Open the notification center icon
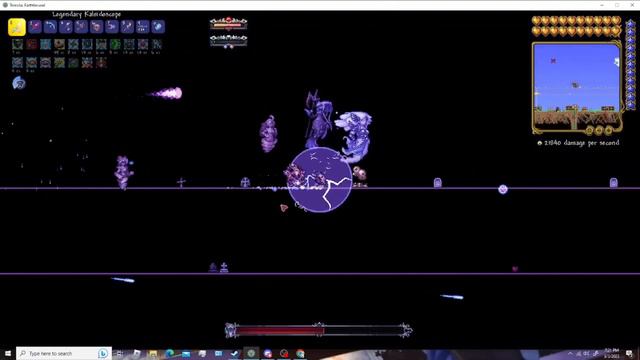 (629, 353)
